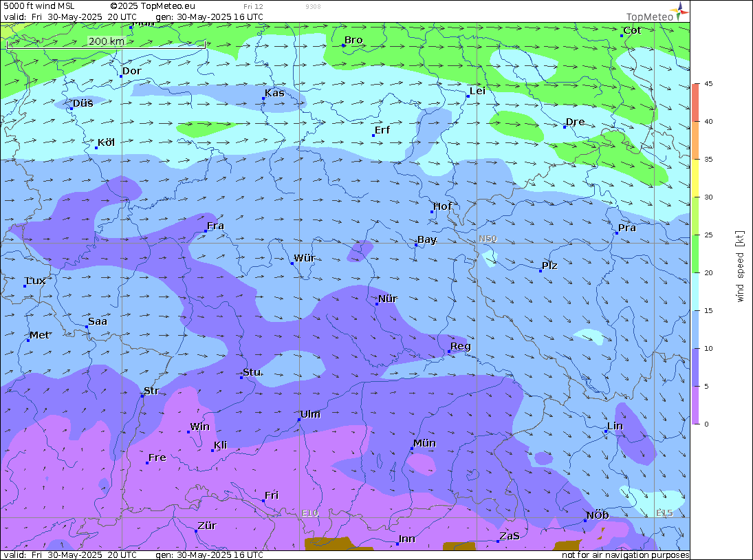Click the Str city label

tap(151, 391)
